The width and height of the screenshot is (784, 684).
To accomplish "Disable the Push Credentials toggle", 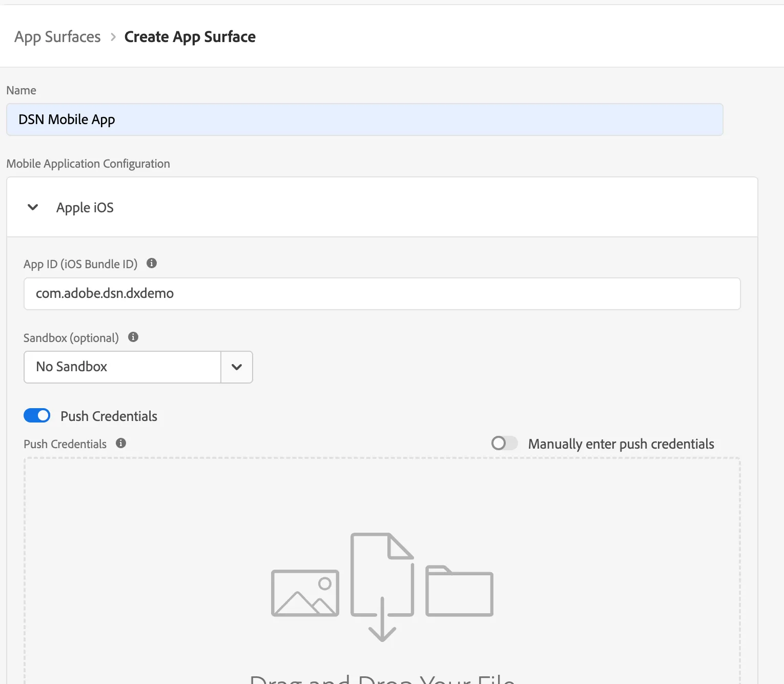I will (37, 415).
